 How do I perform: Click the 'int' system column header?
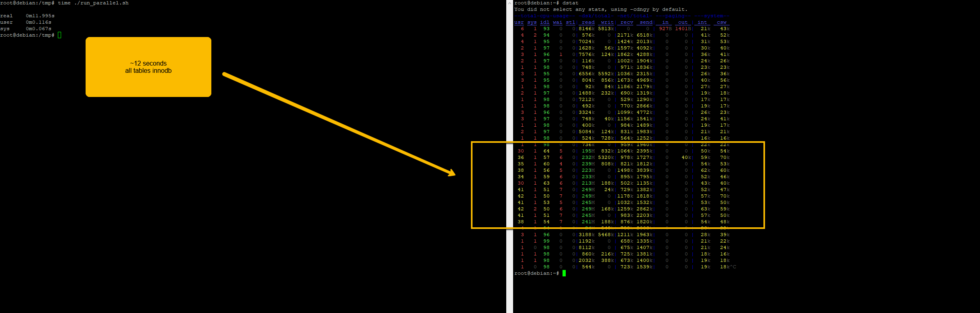tap(702, 23)
